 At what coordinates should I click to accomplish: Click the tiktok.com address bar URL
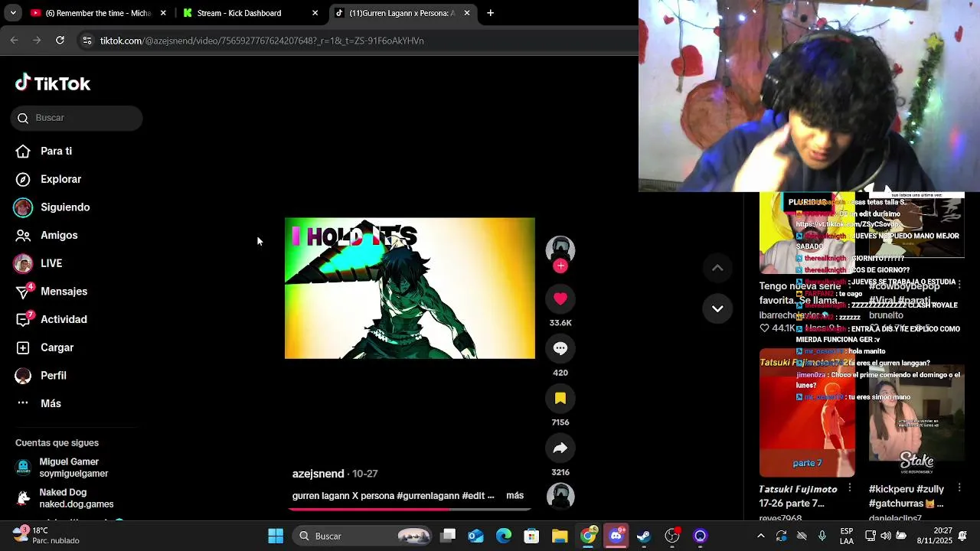(x=262, y=41)
